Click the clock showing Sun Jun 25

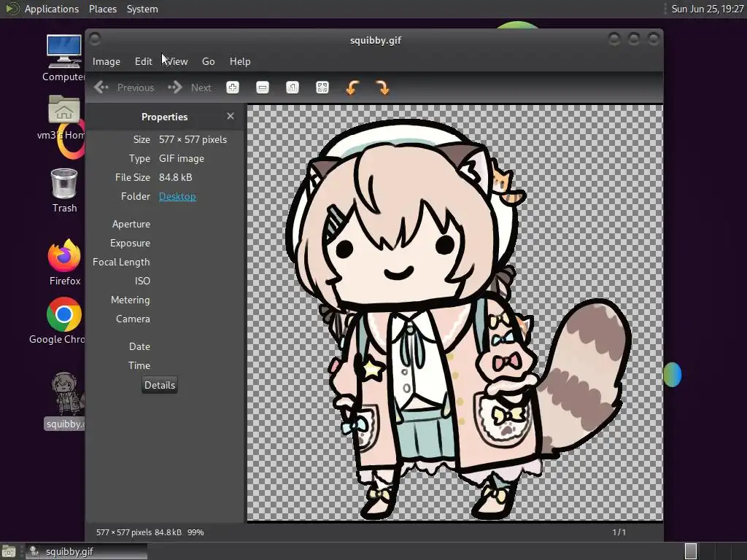coord(707,9)
